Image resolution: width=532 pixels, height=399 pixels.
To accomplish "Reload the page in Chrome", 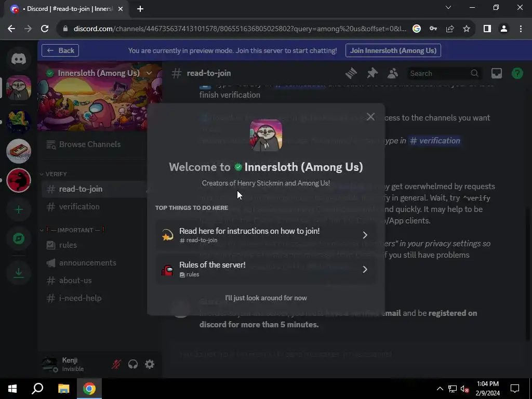I will pos(45,29).
